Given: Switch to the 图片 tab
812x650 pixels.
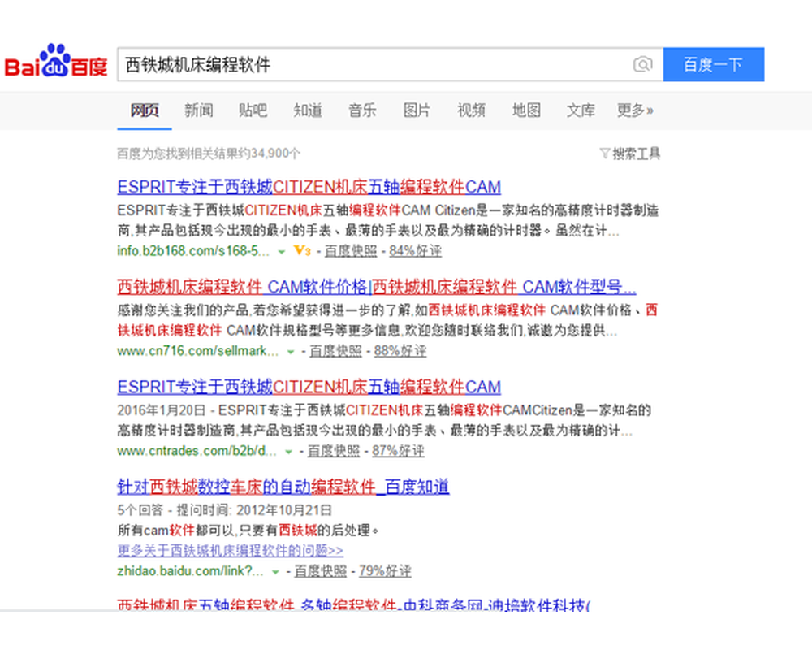Looking at the screenshot, I should 417,110.
